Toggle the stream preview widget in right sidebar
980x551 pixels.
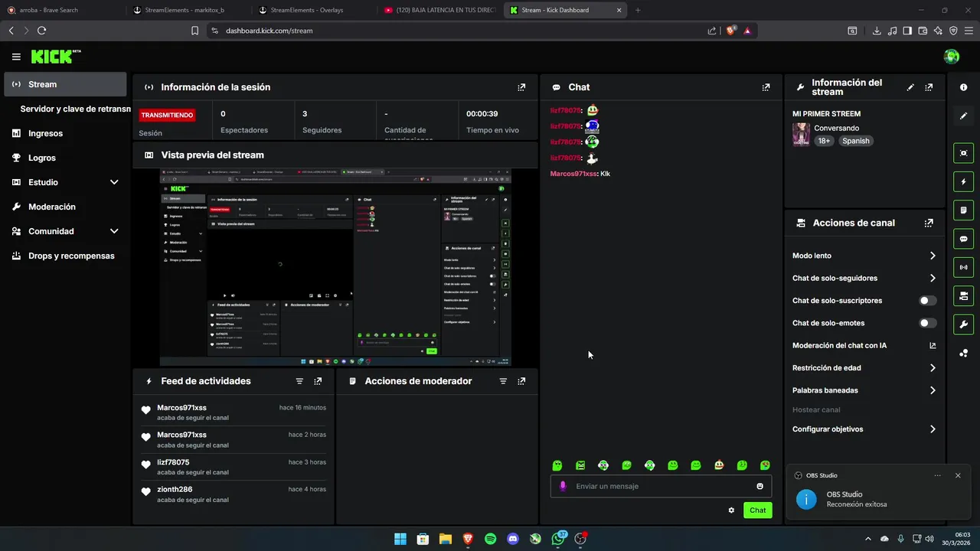[963, 153]
